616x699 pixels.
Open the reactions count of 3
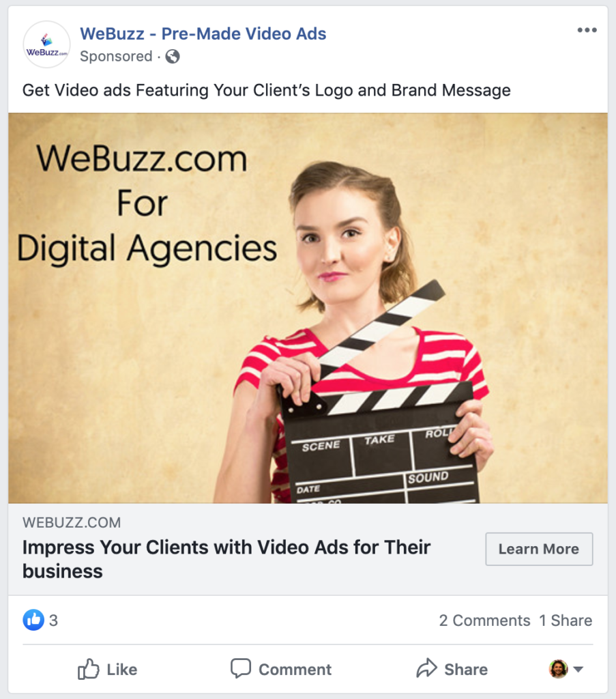pyautogui.click(x=53, y=620)
